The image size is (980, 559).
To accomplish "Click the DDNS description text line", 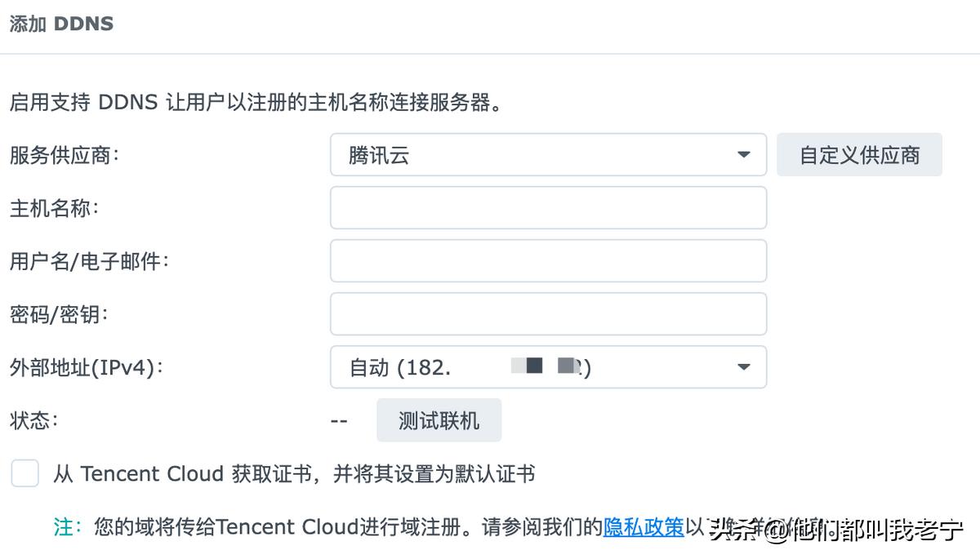I will tap(253, 103).
